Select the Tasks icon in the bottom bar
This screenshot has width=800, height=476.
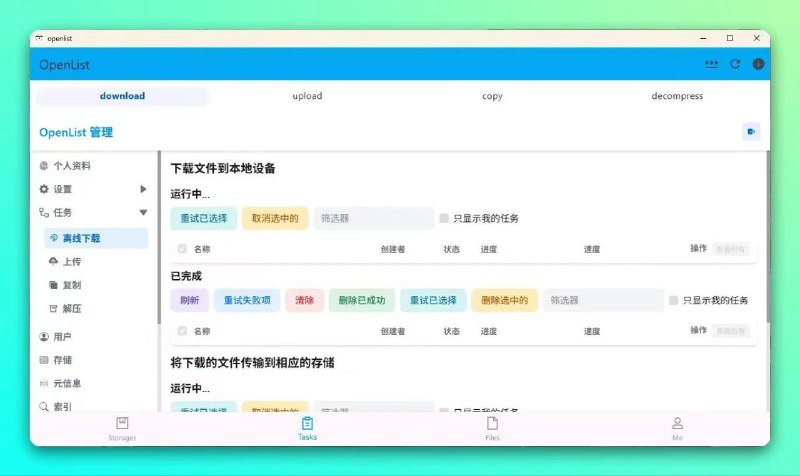coord(307,424)
